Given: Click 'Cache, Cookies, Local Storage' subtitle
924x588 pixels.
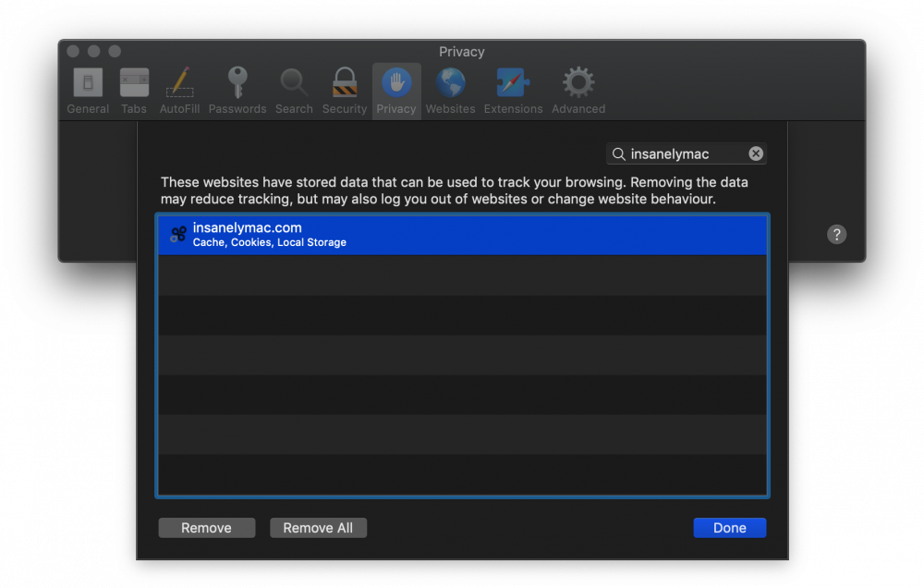Looking at the screenshot, I should (x=269, y=242).
